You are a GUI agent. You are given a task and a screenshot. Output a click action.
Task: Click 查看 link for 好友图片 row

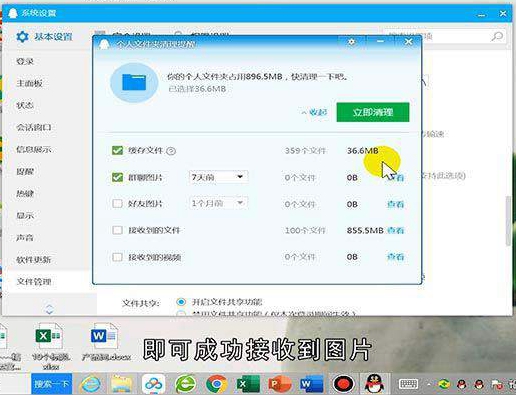[x=395, y=204]
